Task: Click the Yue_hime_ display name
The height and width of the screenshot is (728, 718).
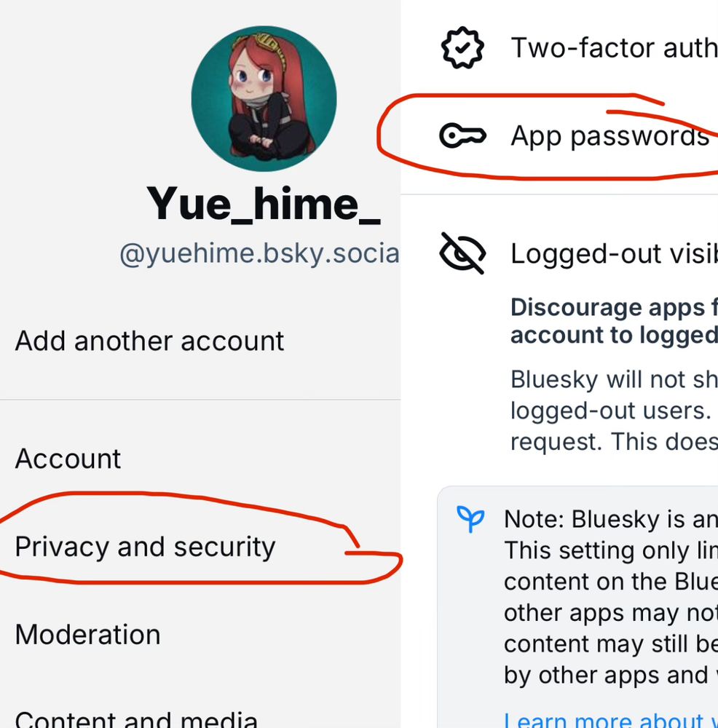Action: pyautogui.click(x=264, y=203)
